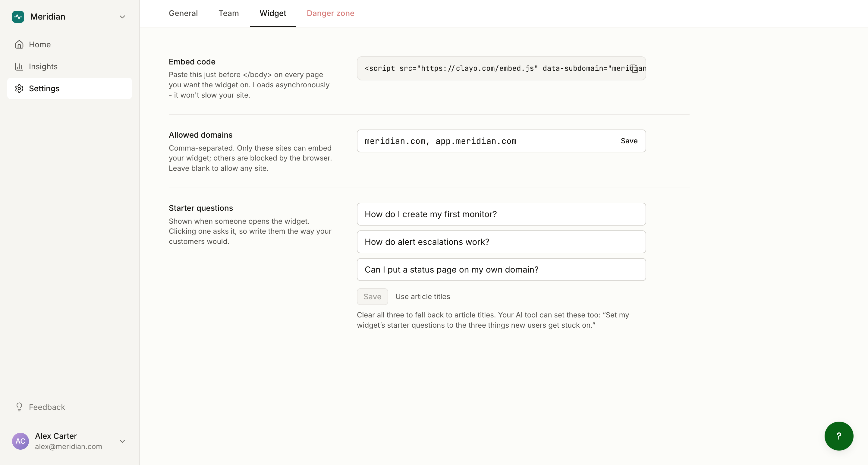Click the Meridian logo icon
The image size is (868, 465).
[x=18, y=17]
